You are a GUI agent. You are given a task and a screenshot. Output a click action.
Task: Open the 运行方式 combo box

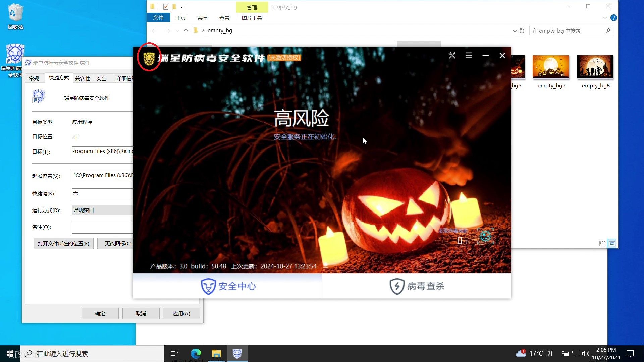coord(103,210)
